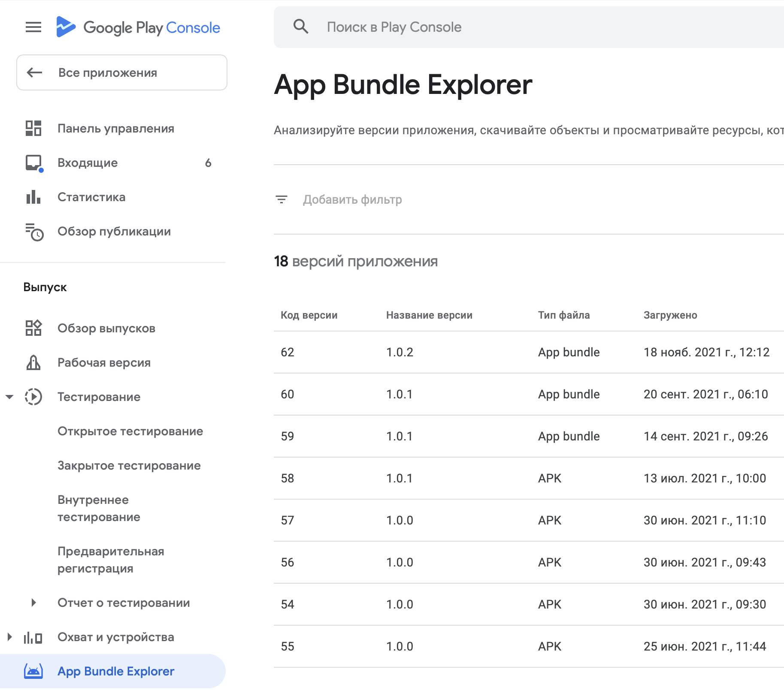This screenshot has width=784, height=690.
Task: Click the Код версии column header
Action: (309, 315)
